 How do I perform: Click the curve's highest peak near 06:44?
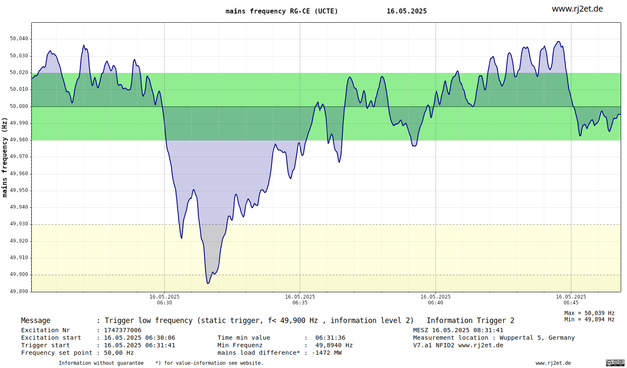point(559,42)
